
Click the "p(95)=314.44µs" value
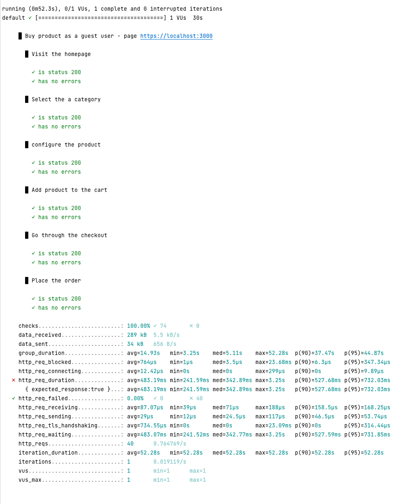[367, 425]
